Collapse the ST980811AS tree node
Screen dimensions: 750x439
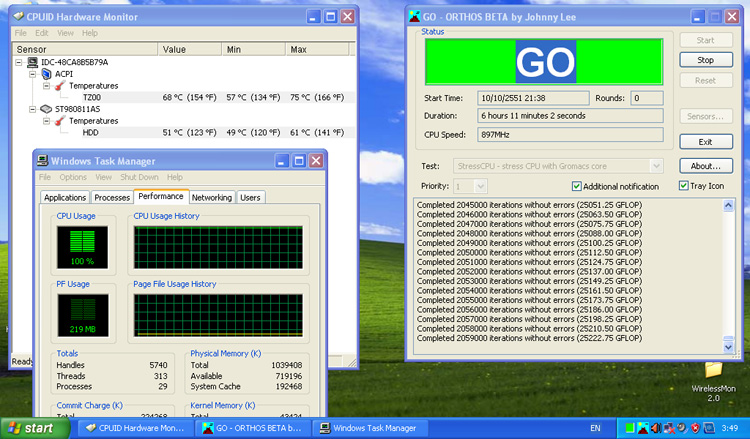click(x=33, y=109)
